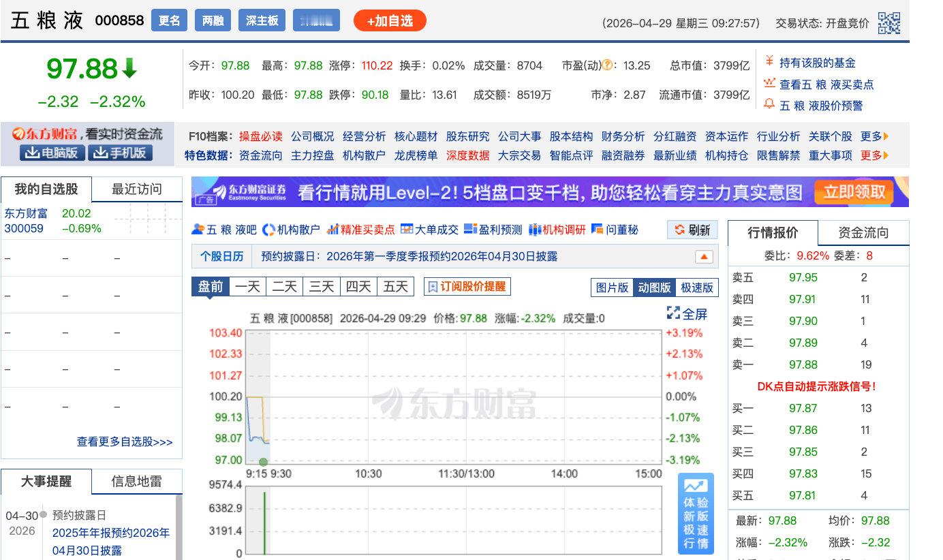Click the green volume bar
Image resolution: width=943 pixels, height=560 pixels.
tap(264, 523)
